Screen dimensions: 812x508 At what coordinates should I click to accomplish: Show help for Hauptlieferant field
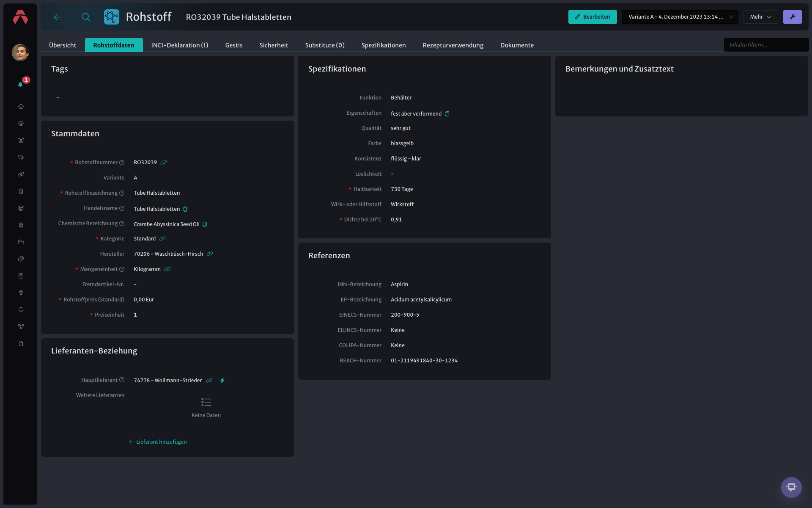click(122, 380)
